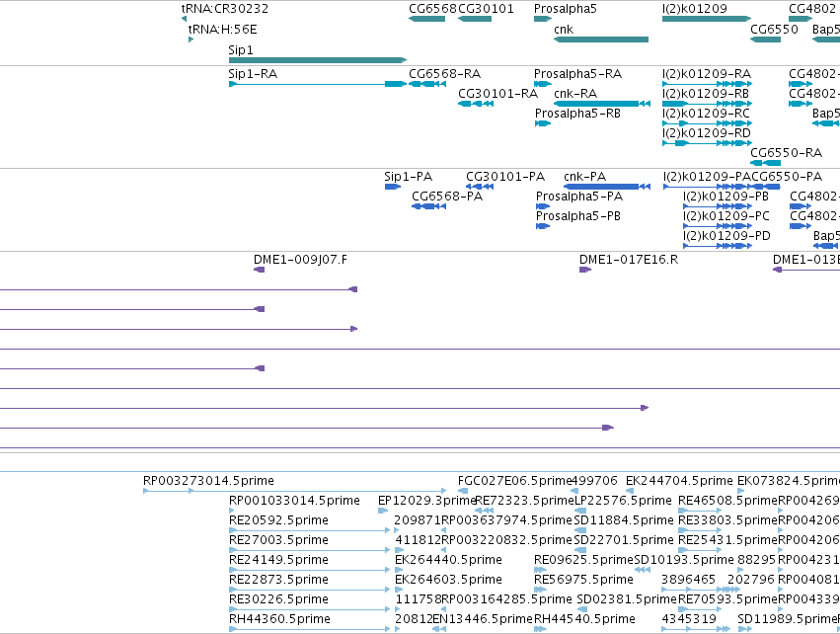Open the RH44360.5prime EST label
Image resolution: width=840 pixels, height=634 pixels.
pos(279,619)
